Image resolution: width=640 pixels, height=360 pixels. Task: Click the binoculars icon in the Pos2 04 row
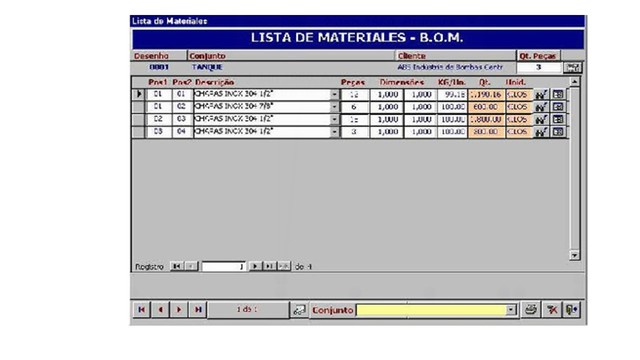pyautogui.click(x=541, y=132)
